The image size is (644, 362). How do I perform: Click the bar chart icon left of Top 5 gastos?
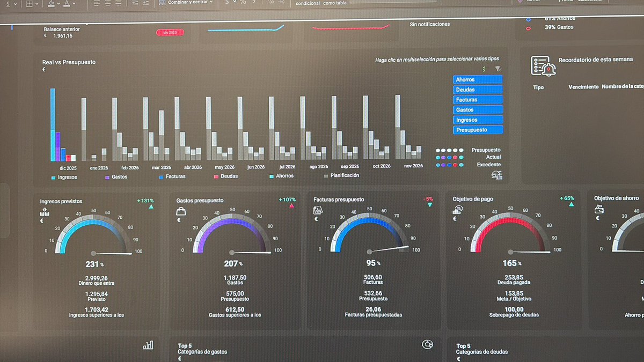[148, 345]
